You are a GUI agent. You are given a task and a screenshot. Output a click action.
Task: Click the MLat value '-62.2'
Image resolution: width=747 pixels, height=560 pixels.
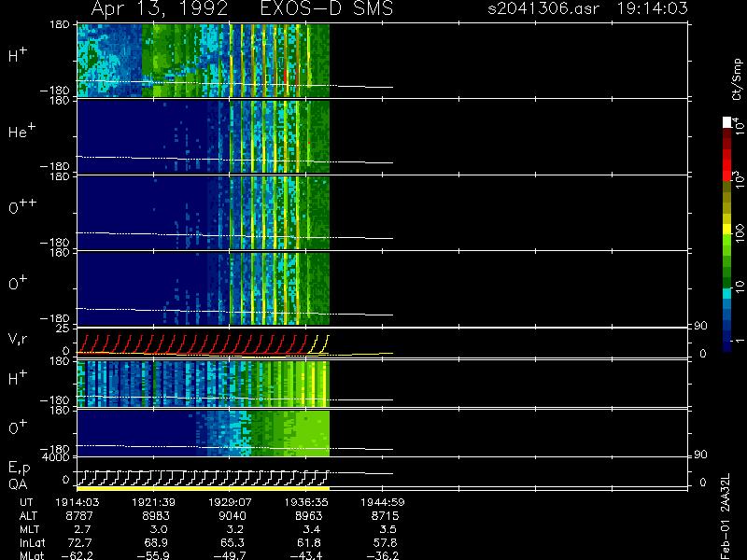[x=78, y=555]
